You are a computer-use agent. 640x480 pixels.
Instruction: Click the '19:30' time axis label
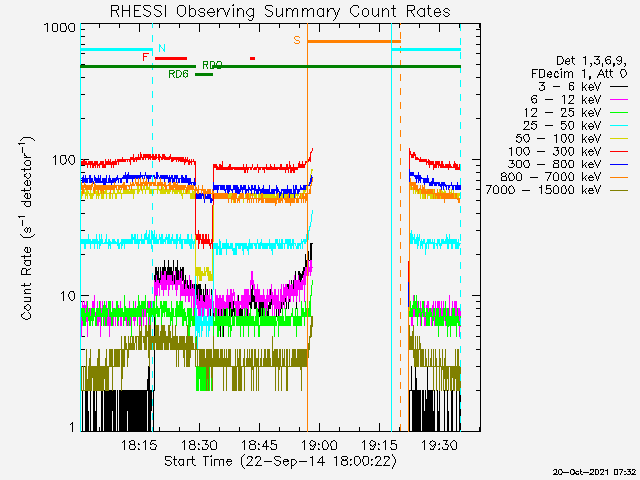[439, 445]
